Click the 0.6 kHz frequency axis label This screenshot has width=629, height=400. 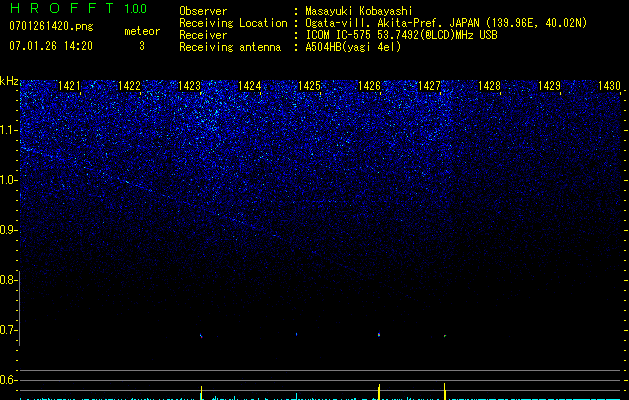(x=8, y=380)
